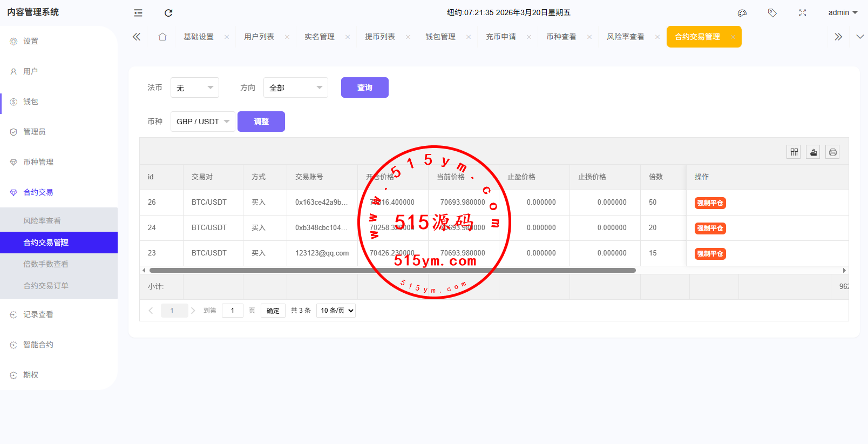Click the page number input field
The width and height of the screenshot is (868, 444).
(x=233, y=311)
